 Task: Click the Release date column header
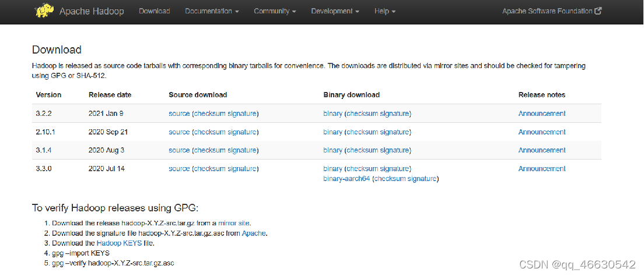point(110,95)
